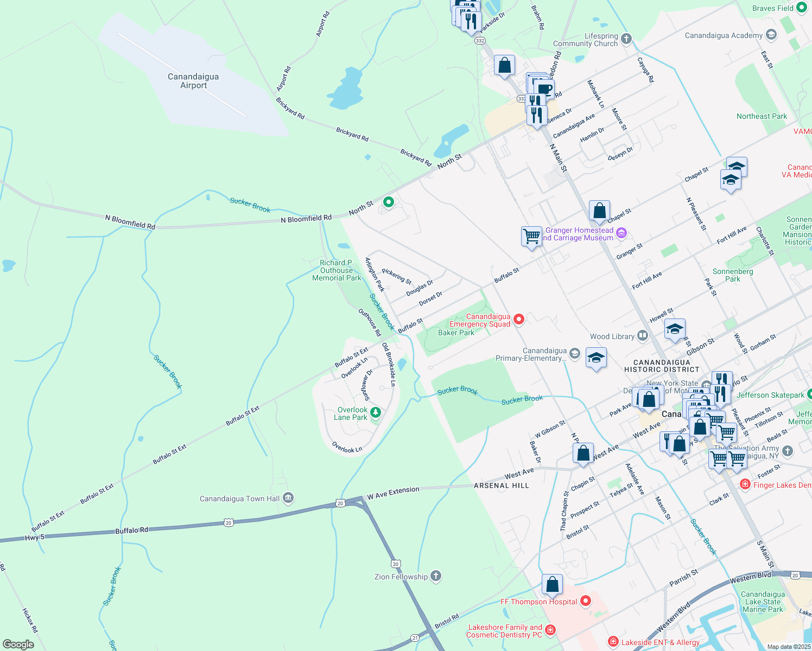Select shopping cart marker near Granger Homestead
812x651 pixels.
pyautogui.click(x=532, y=237)
